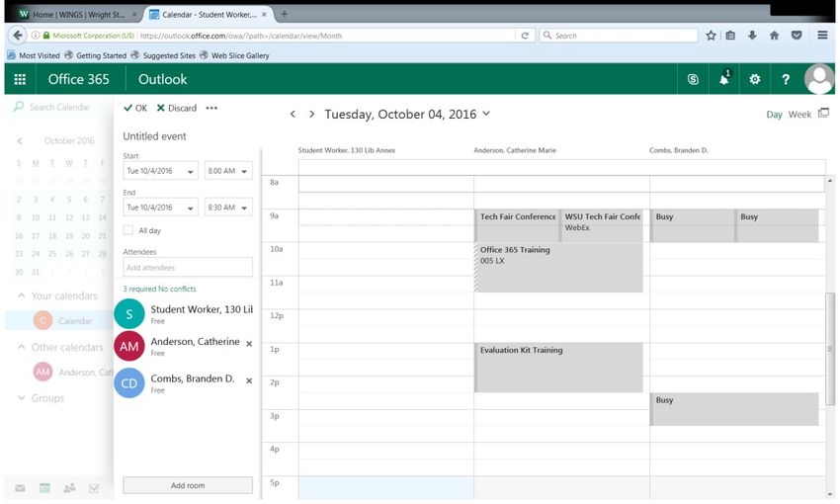Select Calendar under Your calendars
This screenshot has width=840, height=504.
click(x=59, y=320)
